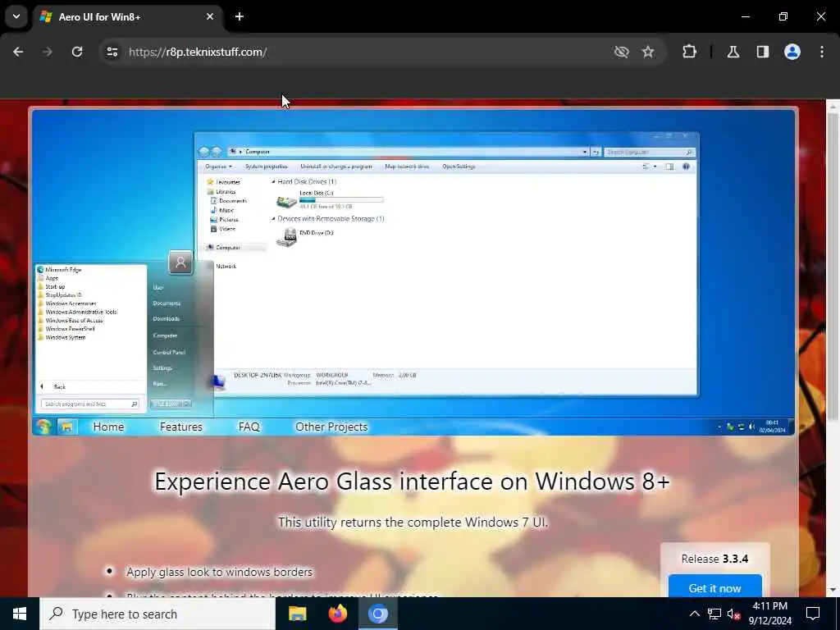840x630 pixels.
Task: Toggle the browser side panel
Action: click(763, 52)
